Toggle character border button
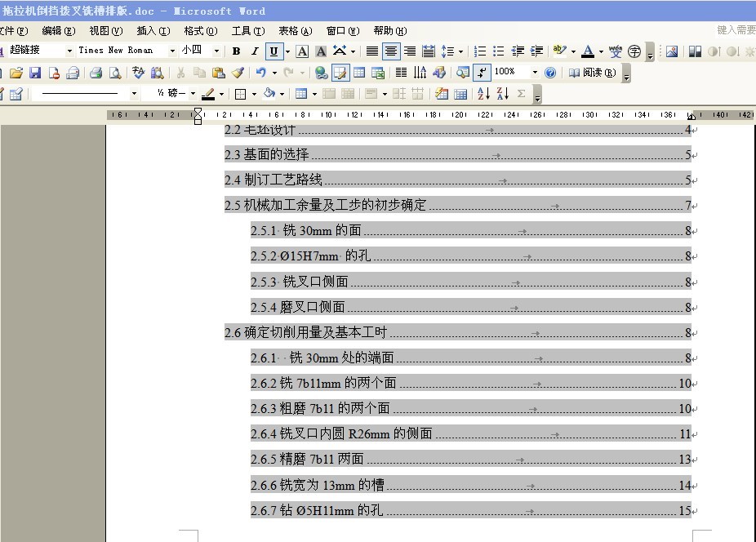 click(302, 51)
